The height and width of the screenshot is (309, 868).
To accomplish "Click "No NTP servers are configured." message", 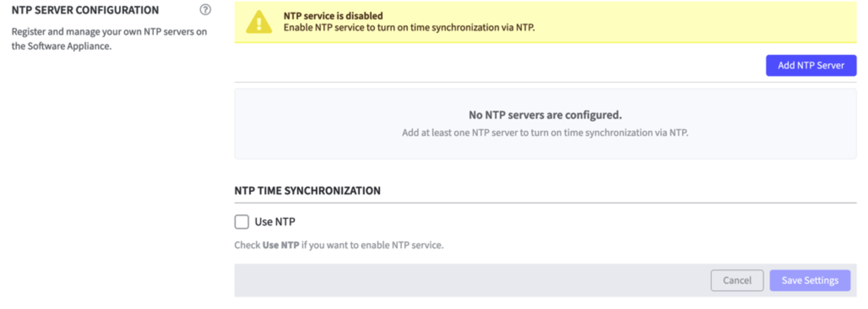I will click(x=545, y=115).
